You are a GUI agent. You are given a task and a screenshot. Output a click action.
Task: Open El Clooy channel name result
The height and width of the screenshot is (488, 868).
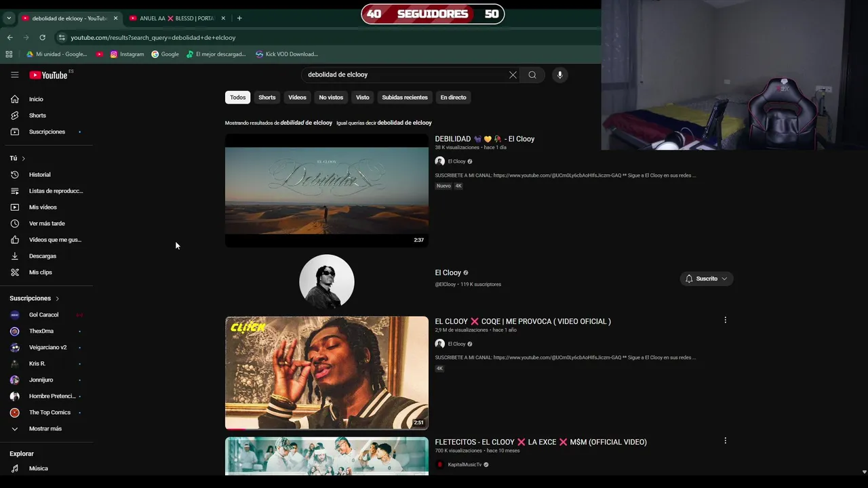click(x=448, y=272)
